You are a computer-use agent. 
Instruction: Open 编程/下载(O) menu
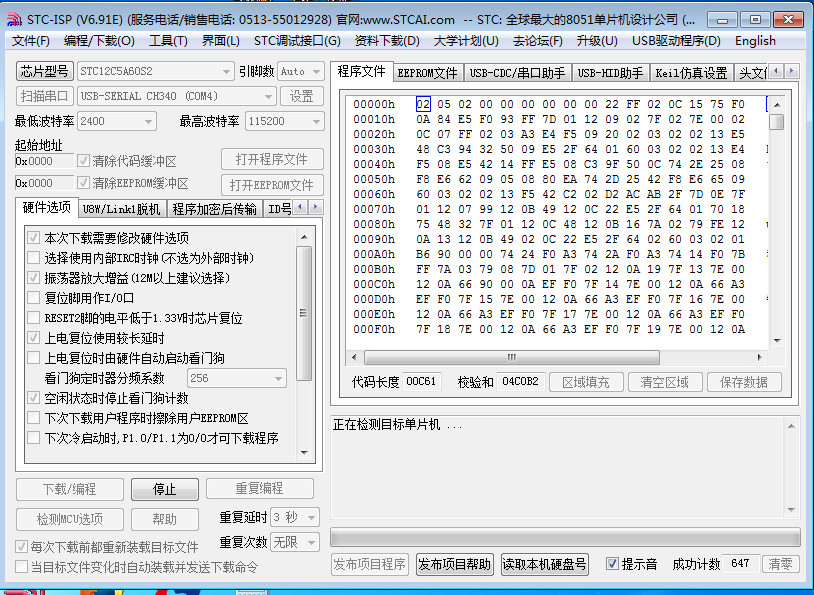point(99,40)
